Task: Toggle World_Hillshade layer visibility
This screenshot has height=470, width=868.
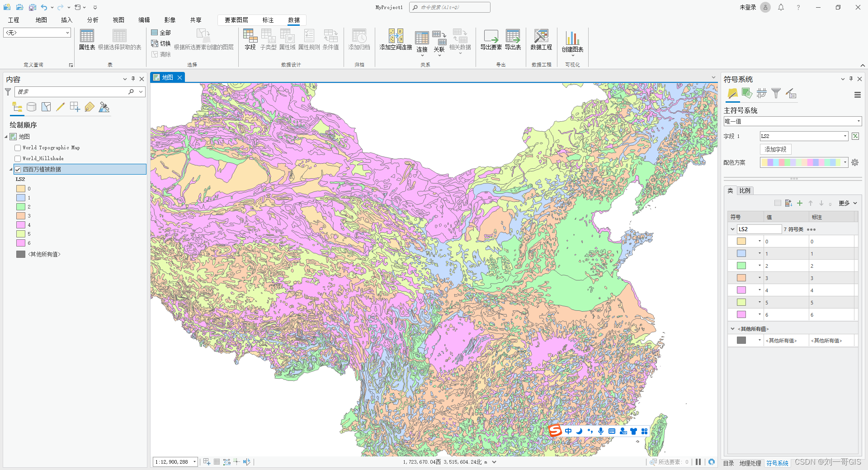Action: click(18, 159)
